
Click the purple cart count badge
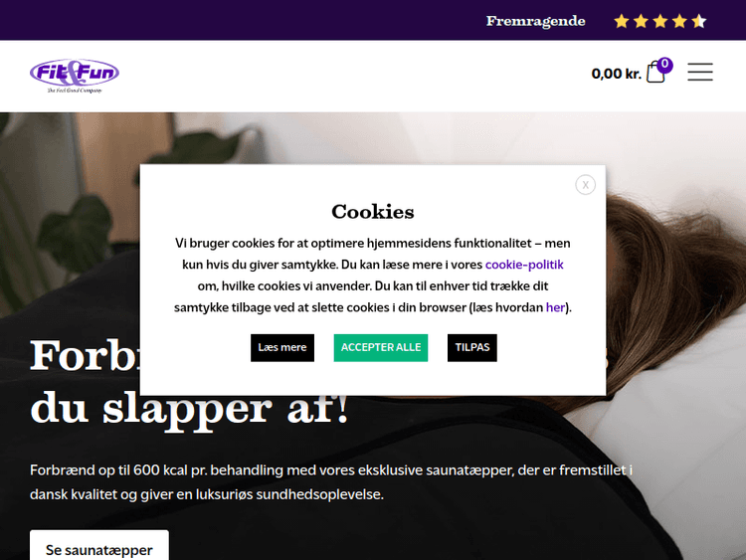pyautogui.click(x=664, y=65)
